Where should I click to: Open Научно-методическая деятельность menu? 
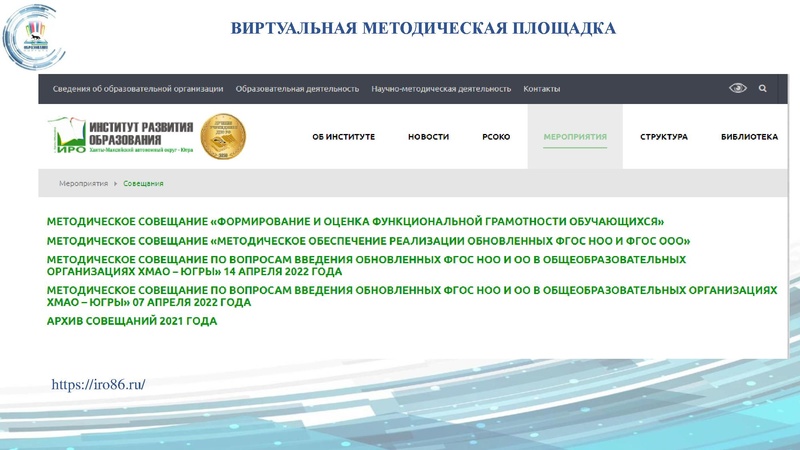(441, 89)
